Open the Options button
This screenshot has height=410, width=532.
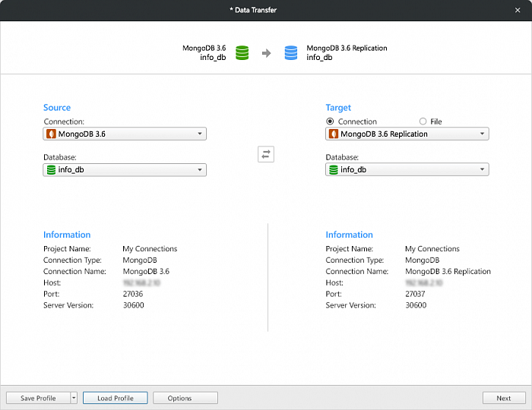coord(185,398)
